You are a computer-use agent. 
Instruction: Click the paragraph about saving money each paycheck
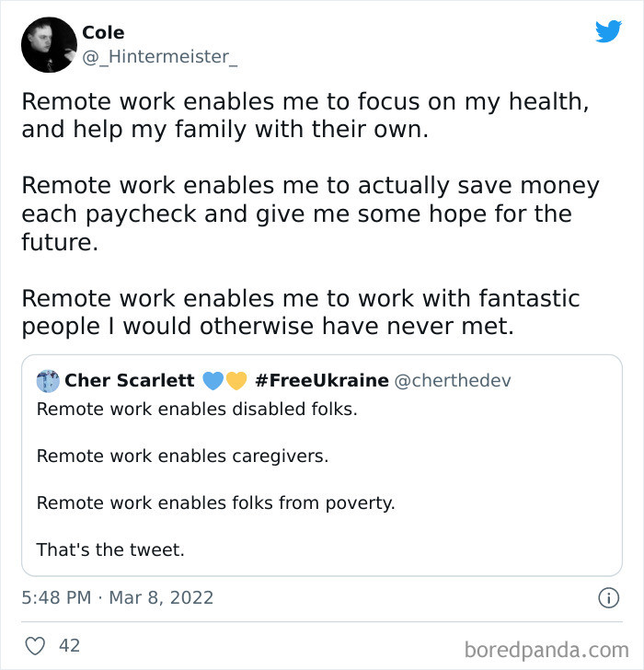tap(309, 214)
